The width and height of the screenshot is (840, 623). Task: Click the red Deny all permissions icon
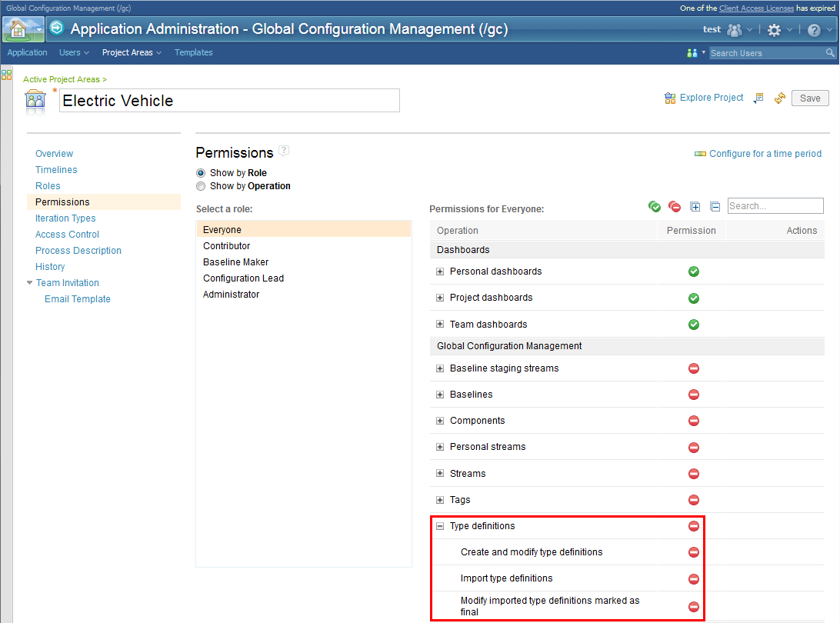coord(675,206)
